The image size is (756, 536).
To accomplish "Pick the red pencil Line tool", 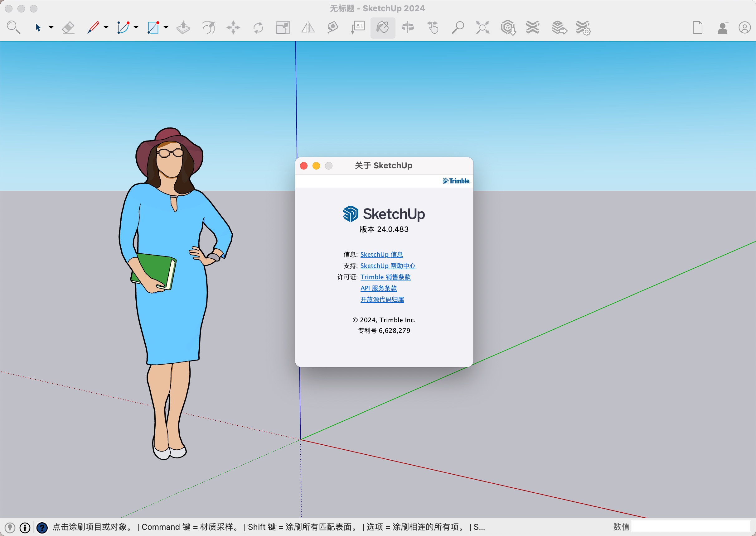I will [x=93, y=27].
